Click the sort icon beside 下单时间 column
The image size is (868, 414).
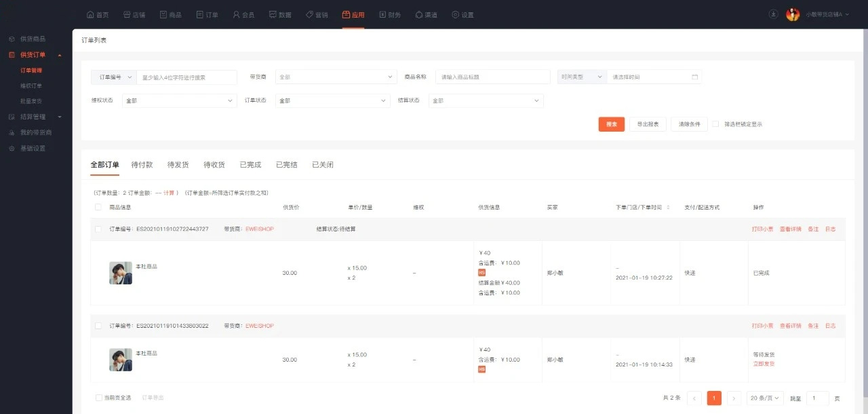tap(669, 207)
